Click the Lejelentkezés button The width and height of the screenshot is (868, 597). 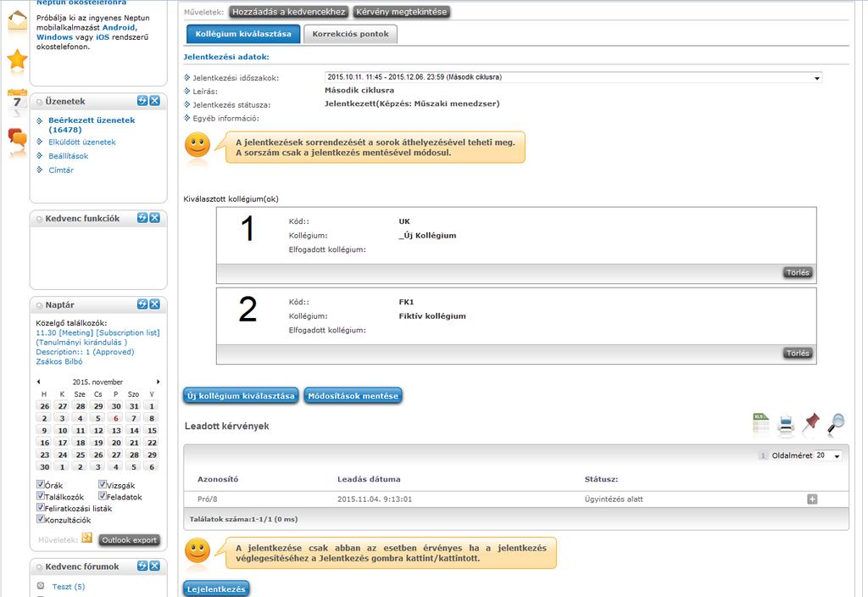[x=216, y=589]
